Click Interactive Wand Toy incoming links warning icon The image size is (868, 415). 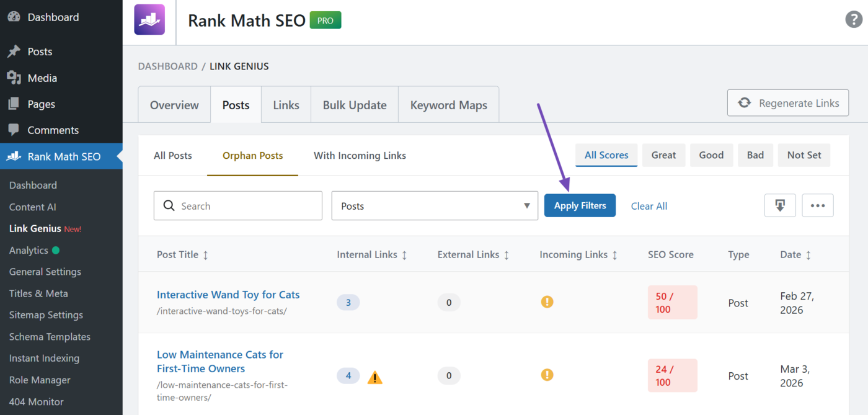pyautogui.click(x=547, y=302)
